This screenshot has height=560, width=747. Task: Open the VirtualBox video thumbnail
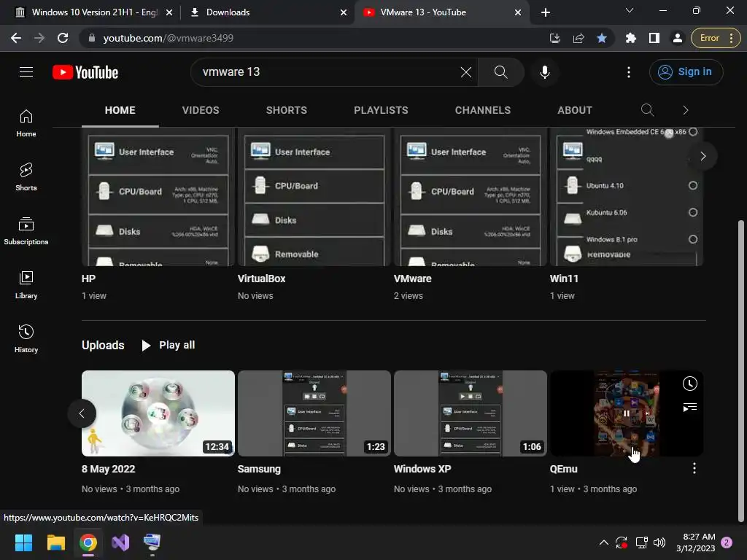pyautogui.click(x=314, y=197)
